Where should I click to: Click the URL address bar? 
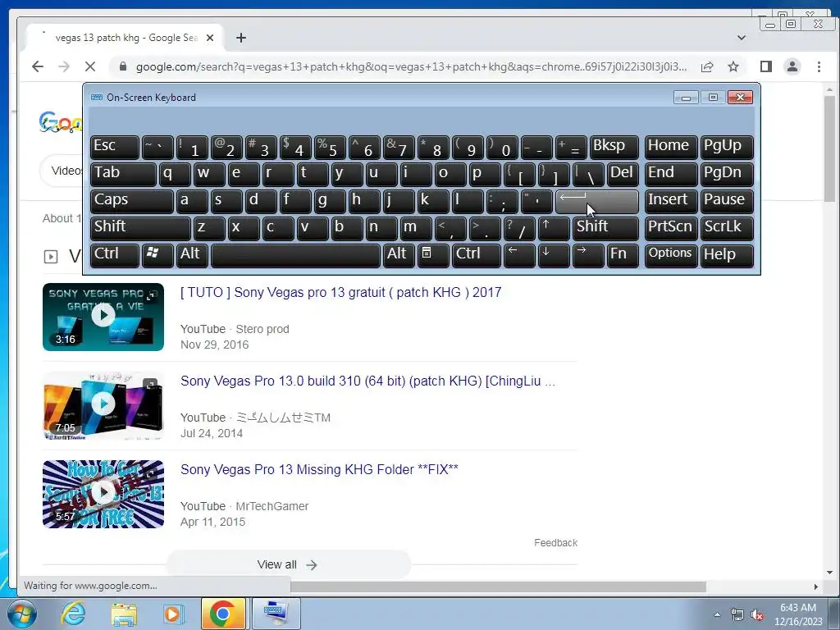(411, 66)
